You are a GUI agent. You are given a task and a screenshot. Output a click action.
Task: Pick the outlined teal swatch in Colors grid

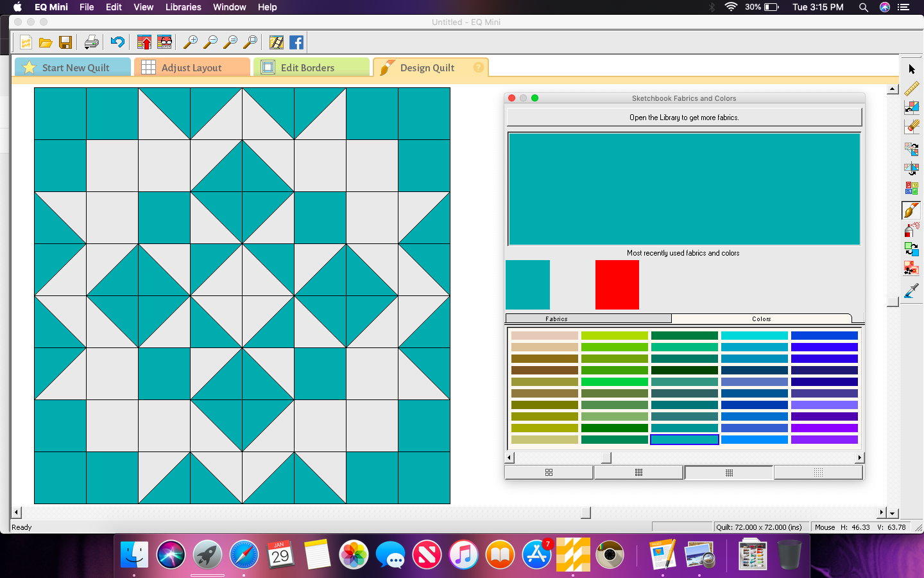tap(685, 439)
